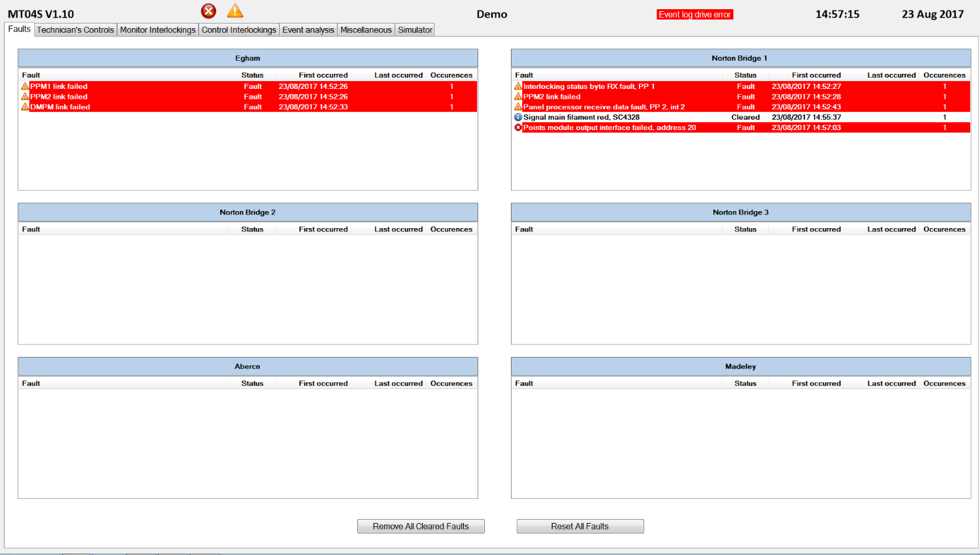The image size is (980, 555).
Task: Open the Event analysis tab
Action: [308, 30]
